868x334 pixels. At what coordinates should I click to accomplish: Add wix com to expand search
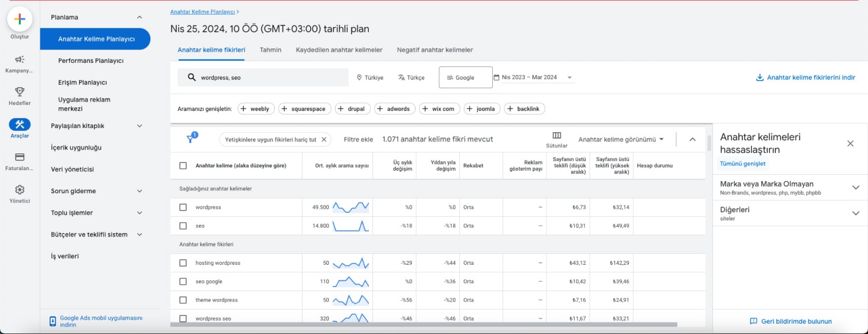pos(440,108)
